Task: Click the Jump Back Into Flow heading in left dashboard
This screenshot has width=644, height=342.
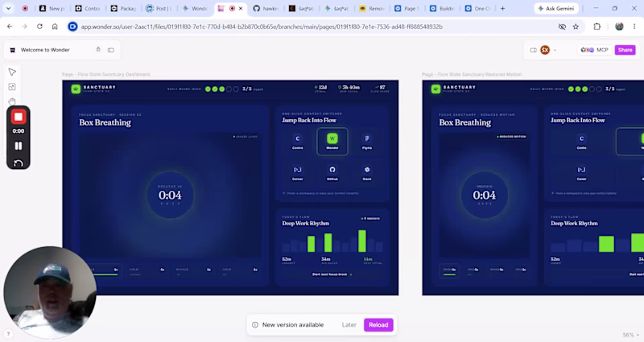Action: coord(309,120)
